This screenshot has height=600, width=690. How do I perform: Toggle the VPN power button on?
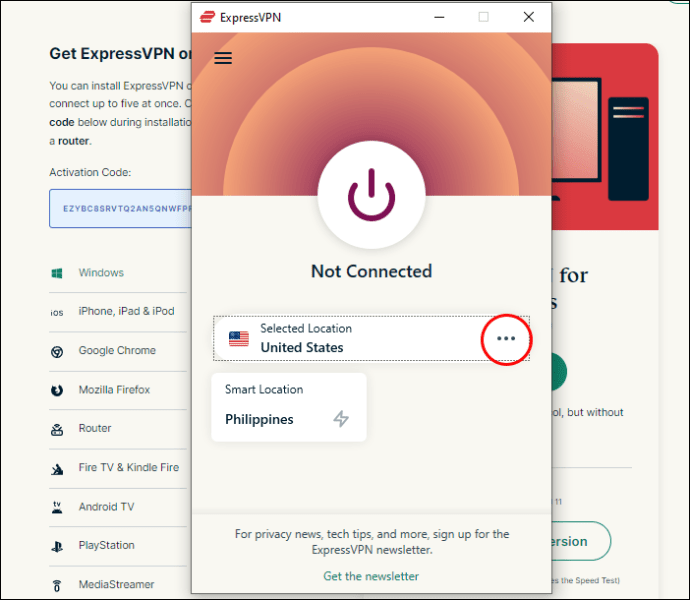pyautogui.click(x=371, y=195)
